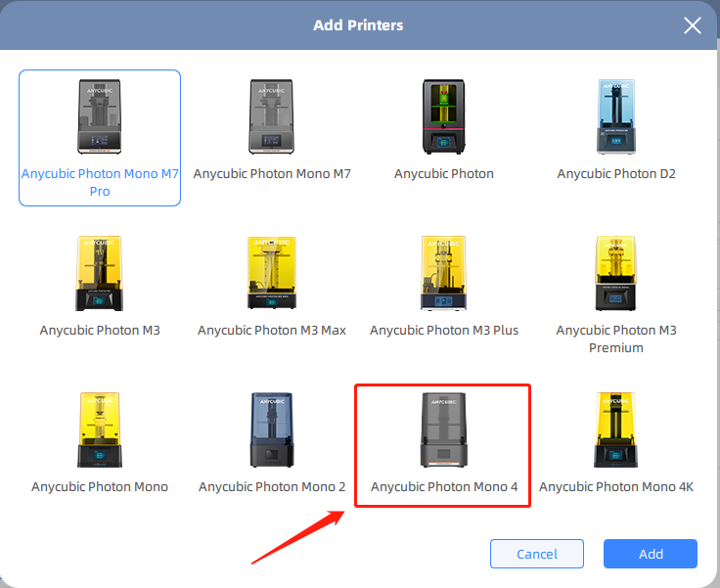The image size is (720, 588).
Task: Choose the Anycubic Photon Mono M7 printer image
Action: point(271,116)
